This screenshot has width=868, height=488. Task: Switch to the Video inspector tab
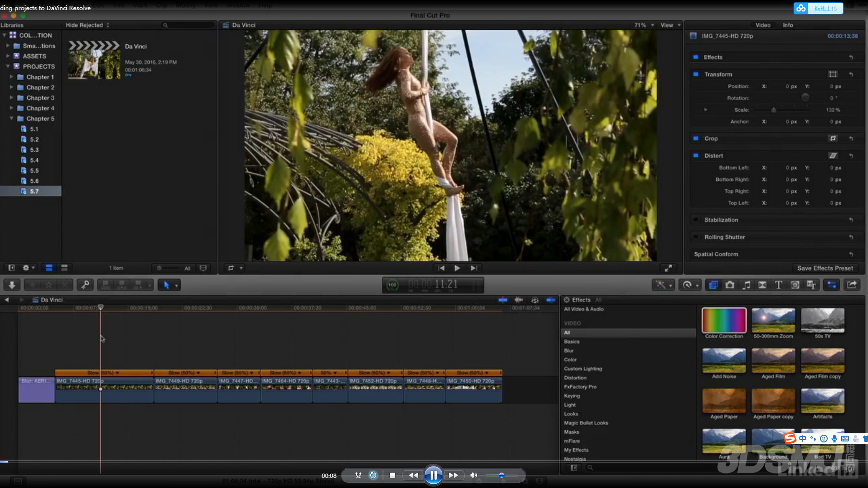(762, 25)
